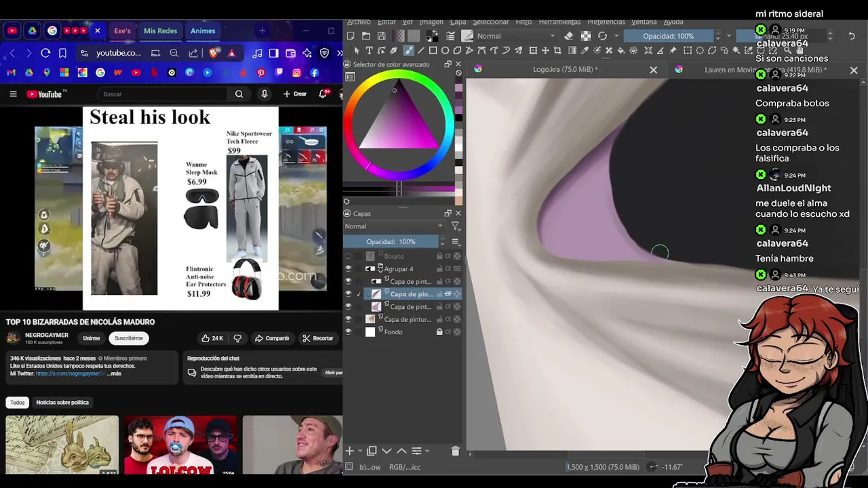Screen dimensions: 868x488
Task: Open layer blending mode dropdown in Capas
Action: point(394,226)
